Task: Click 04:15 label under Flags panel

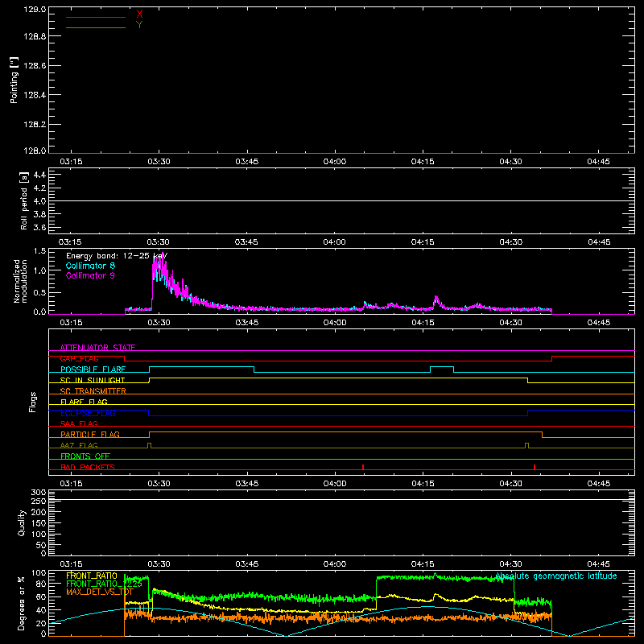Action: coord(423,484)
